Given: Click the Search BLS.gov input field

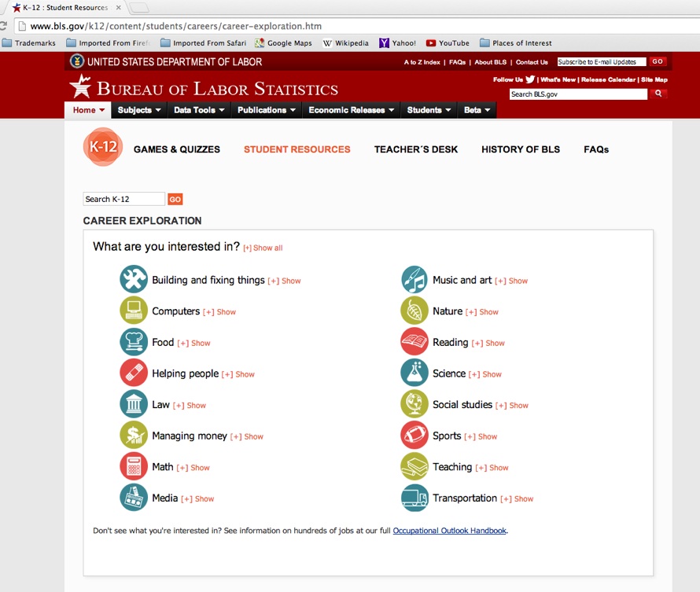Looking at the screenshot, I should tap(578, 94).
